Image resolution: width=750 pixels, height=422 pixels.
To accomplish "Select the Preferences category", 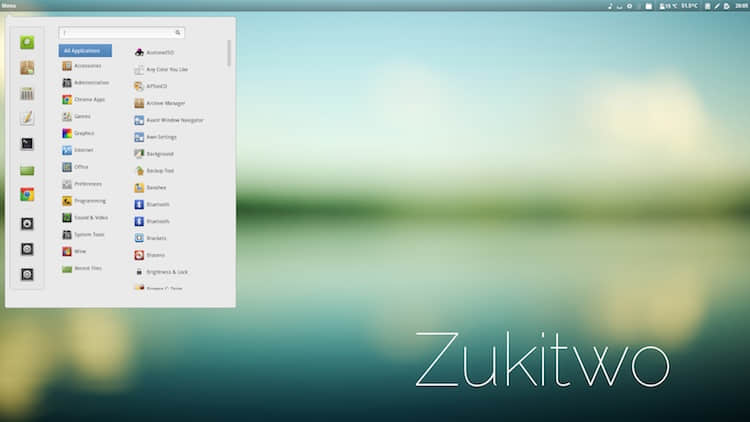I will [x=82, y=184].
